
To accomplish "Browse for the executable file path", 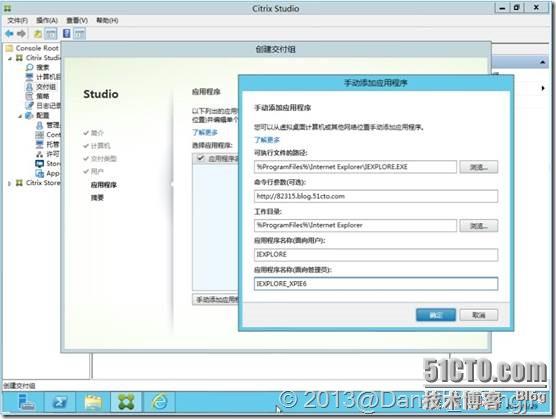I will coord(479,167).
